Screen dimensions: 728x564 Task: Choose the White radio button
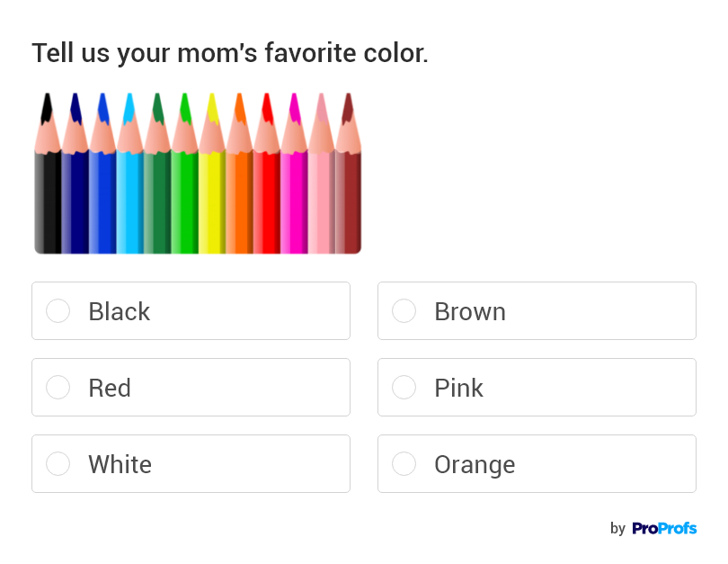[x=58, y=464]
